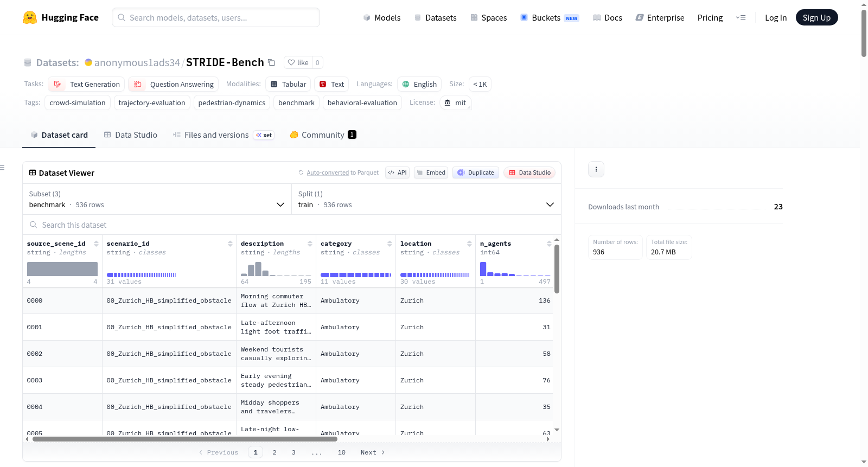Go to the Community tab
The height and width of the screenshot is (467, 868).
pos(323,135)
